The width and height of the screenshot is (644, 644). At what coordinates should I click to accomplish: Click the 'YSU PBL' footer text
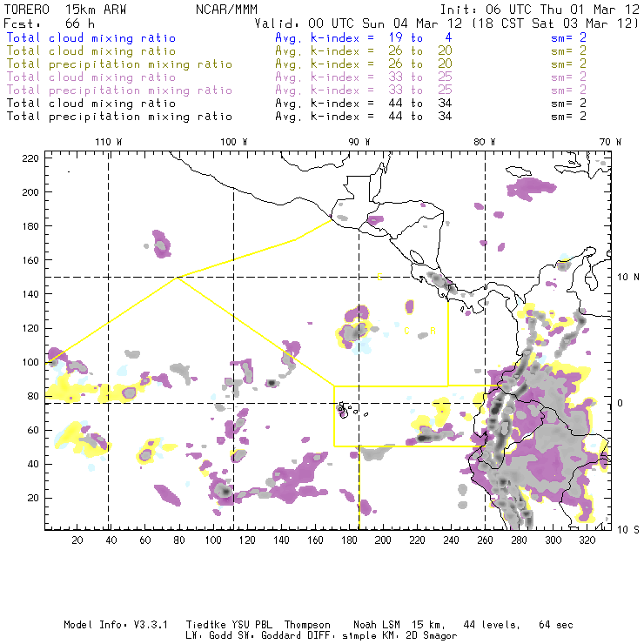pyautogui.click(x=252, y=625)
